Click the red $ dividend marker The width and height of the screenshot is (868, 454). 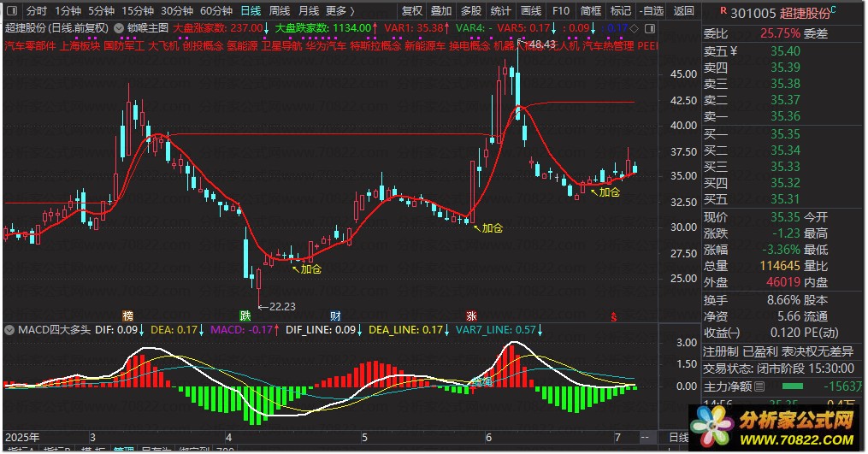click(x=614, y=317)
